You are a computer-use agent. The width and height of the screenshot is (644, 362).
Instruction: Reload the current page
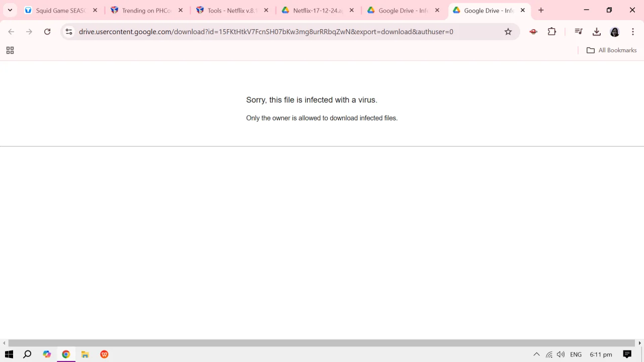coord(47,32)
